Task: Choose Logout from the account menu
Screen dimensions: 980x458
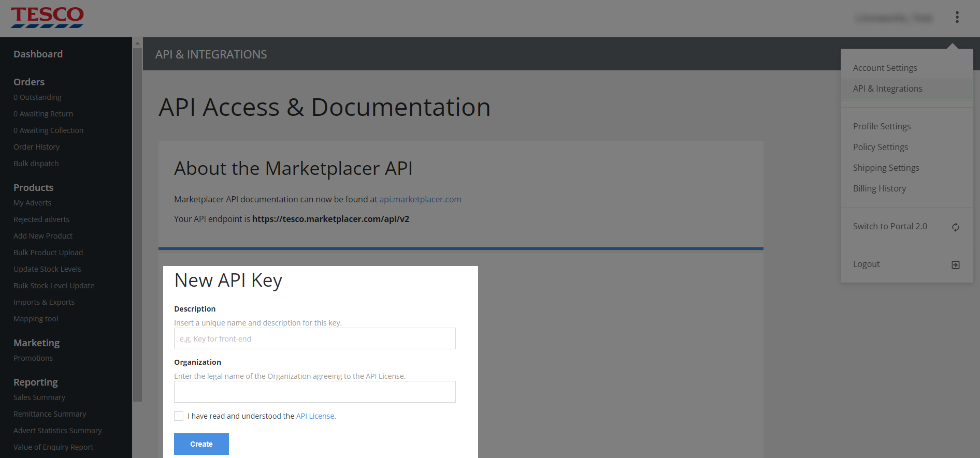Action: [866, 264]
